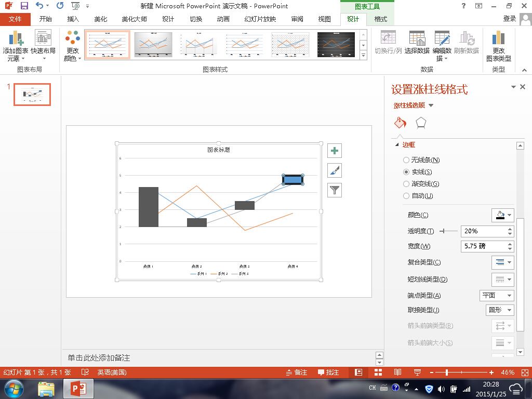This screenshot has width=532, height=399.
Task: Switch to Reading view icon
Action: pos(397,372)
